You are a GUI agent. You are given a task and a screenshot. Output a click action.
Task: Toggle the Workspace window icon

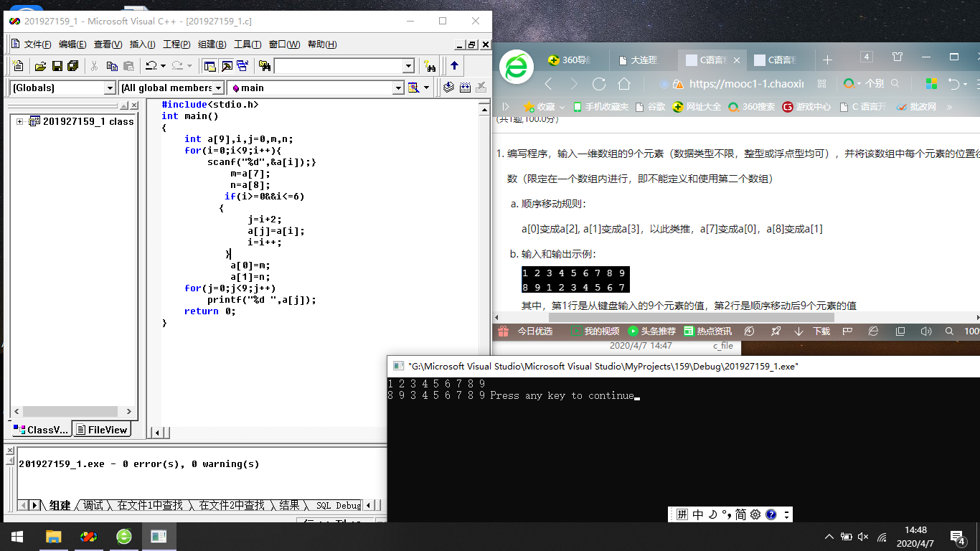coord(209,66)
